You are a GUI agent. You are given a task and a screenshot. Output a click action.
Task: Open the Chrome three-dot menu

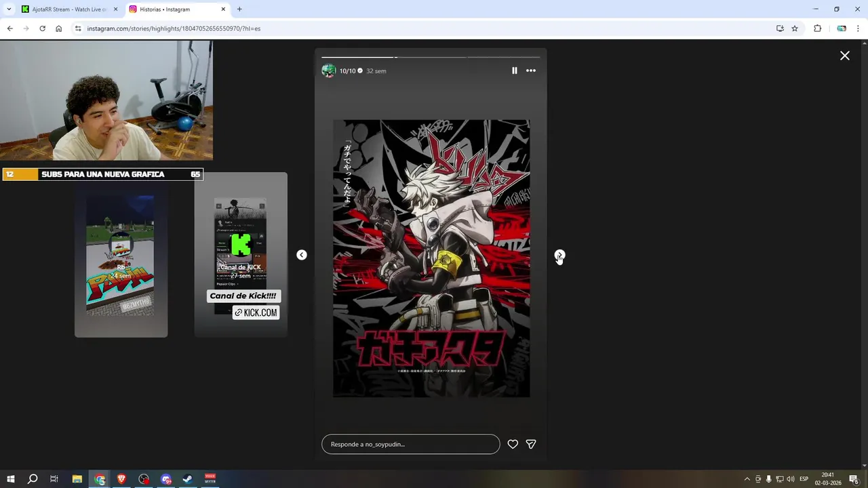click(859, 28)
